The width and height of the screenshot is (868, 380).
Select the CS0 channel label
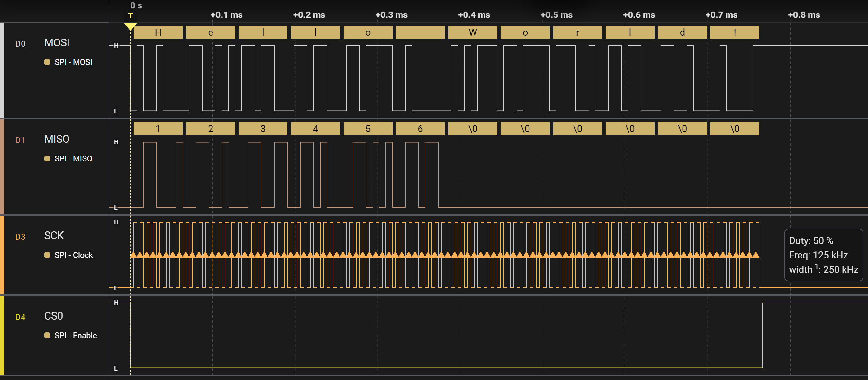click(x=54, y=316)
